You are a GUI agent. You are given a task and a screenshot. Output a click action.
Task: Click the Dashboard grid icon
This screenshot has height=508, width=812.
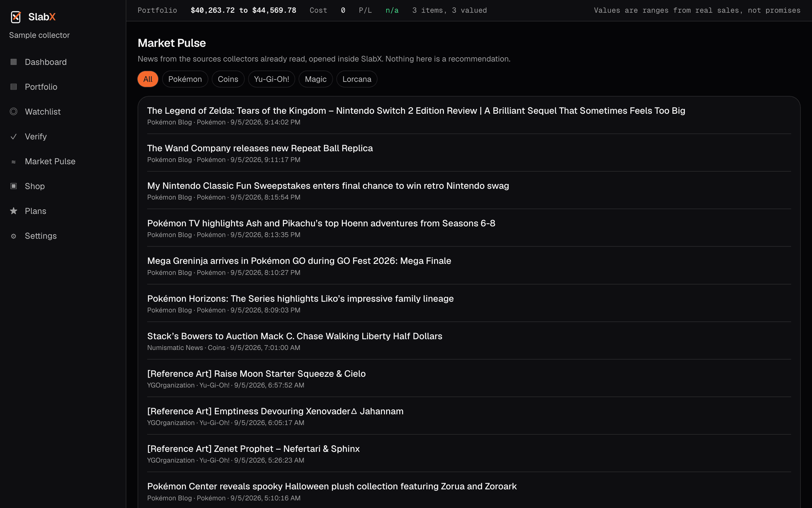point(14,62)
